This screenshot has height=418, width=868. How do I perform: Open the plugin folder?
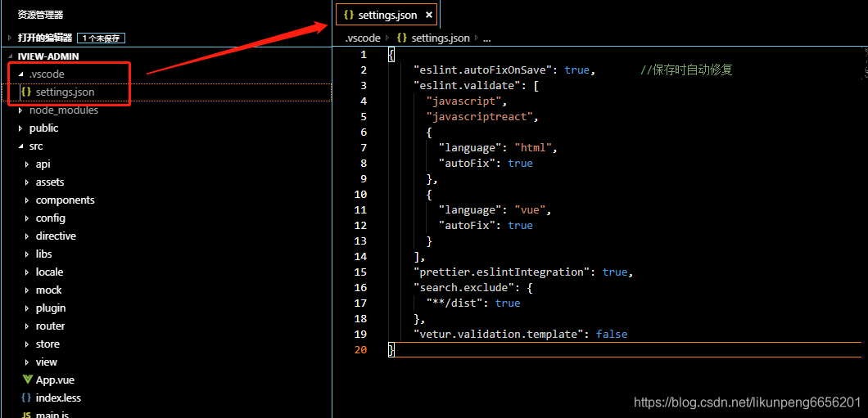click(51, 308)
